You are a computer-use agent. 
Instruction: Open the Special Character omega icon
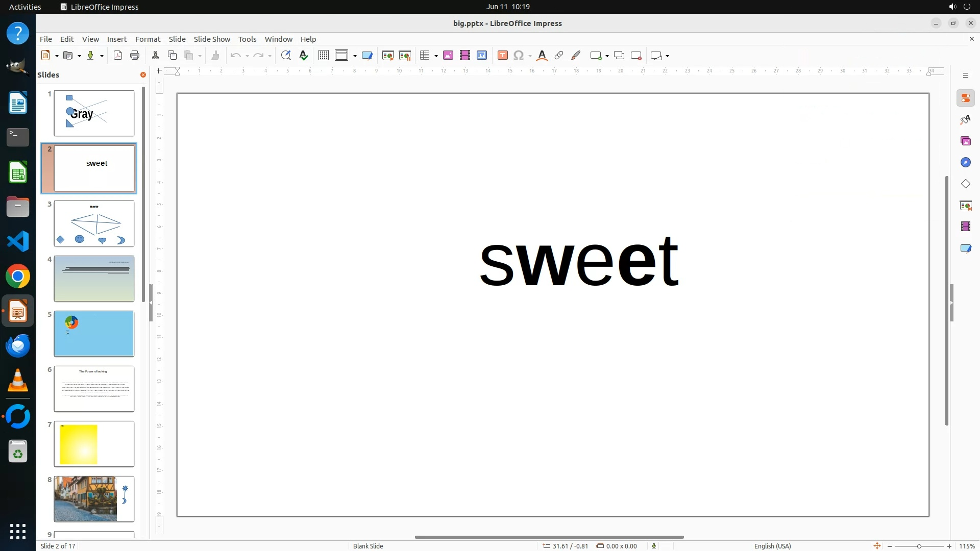519,56
